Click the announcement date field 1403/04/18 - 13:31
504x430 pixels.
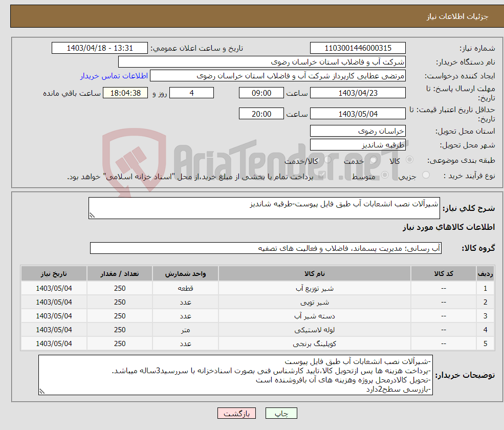[100, 48]
